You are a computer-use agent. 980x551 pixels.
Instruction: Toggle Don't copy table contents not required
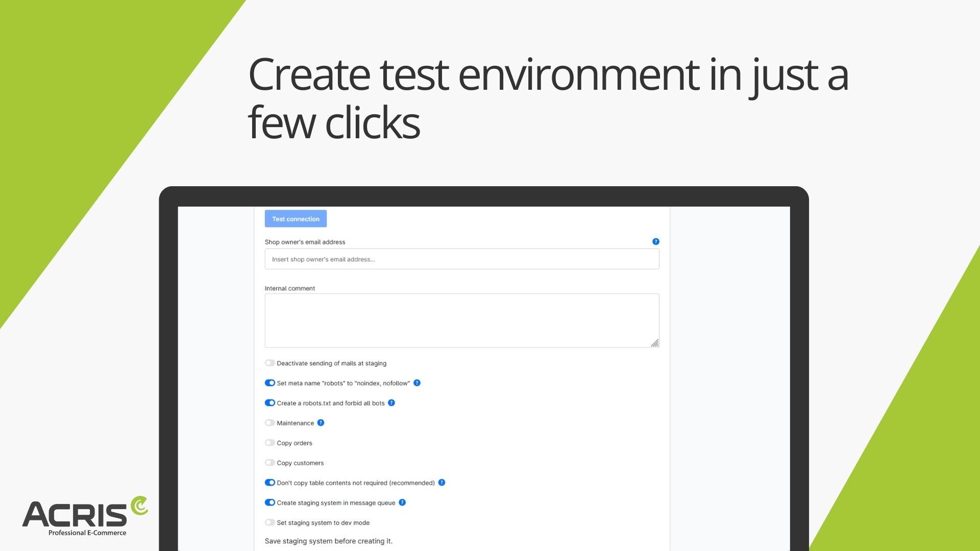pos(269,483)
